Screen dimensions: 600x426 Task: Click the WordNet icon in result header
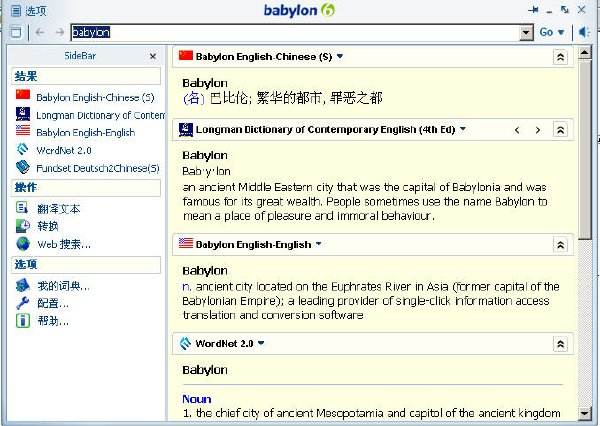(x=186, y=343)
